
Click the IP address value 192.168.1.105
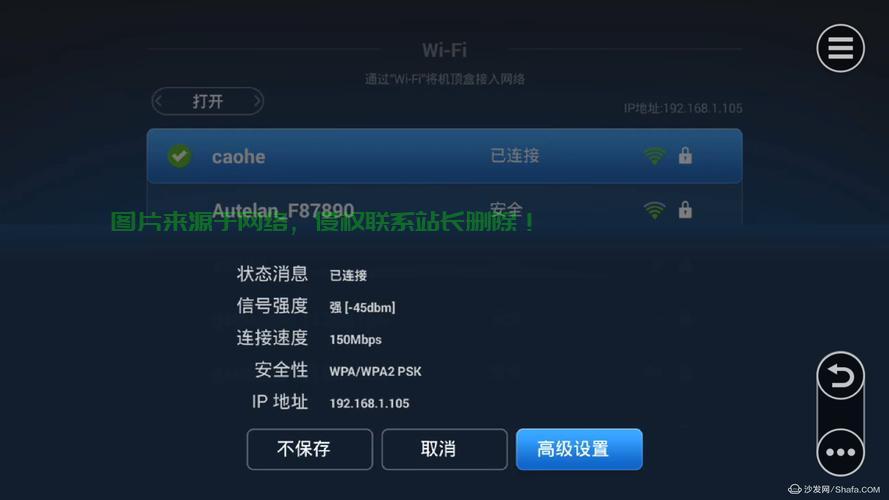[x=369, y=403]
